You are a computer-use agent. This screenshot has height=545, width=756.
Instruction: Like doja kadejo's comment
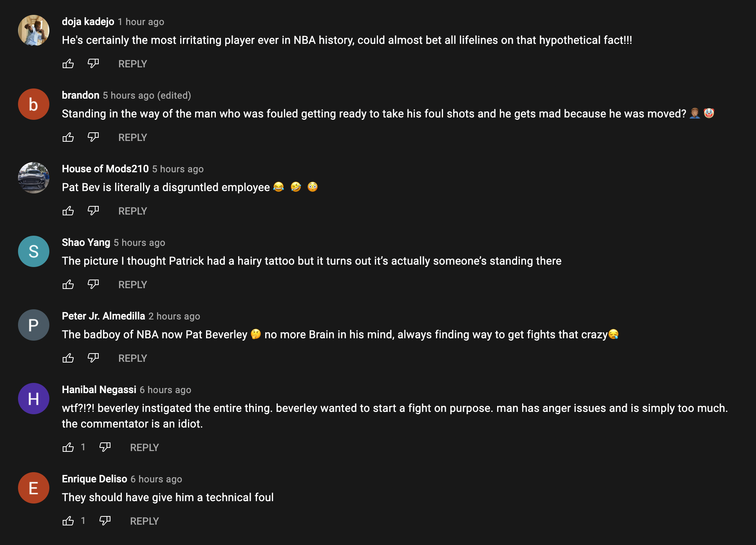click(x=68, y=63)
